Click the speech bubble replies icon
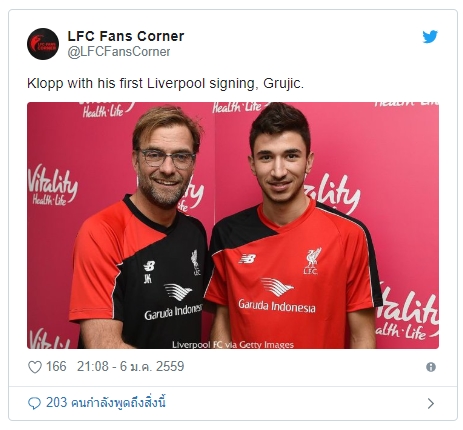463x430 pixels. 34,403
